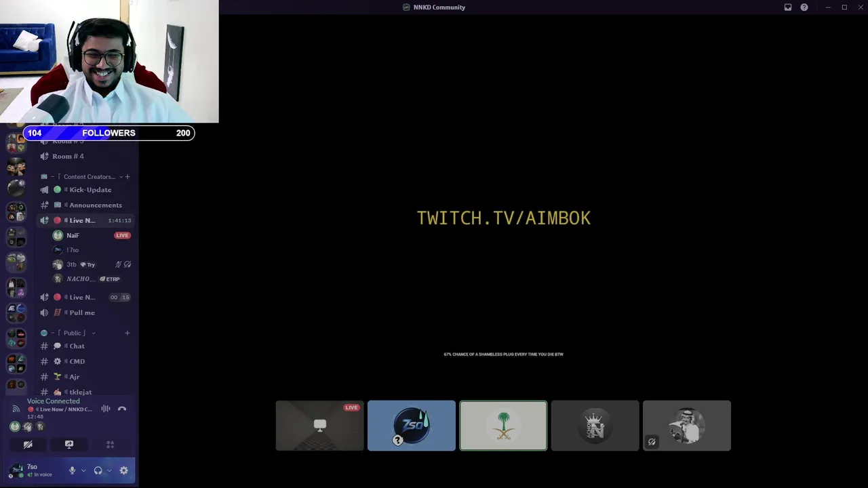
Task: Join Pull me voice channel
Action: (85, 312)
